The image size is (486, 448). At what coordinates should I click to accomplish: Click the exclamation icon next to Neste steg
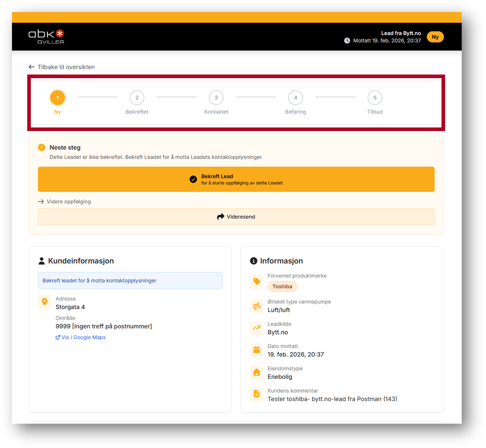[x=42, y=147]
